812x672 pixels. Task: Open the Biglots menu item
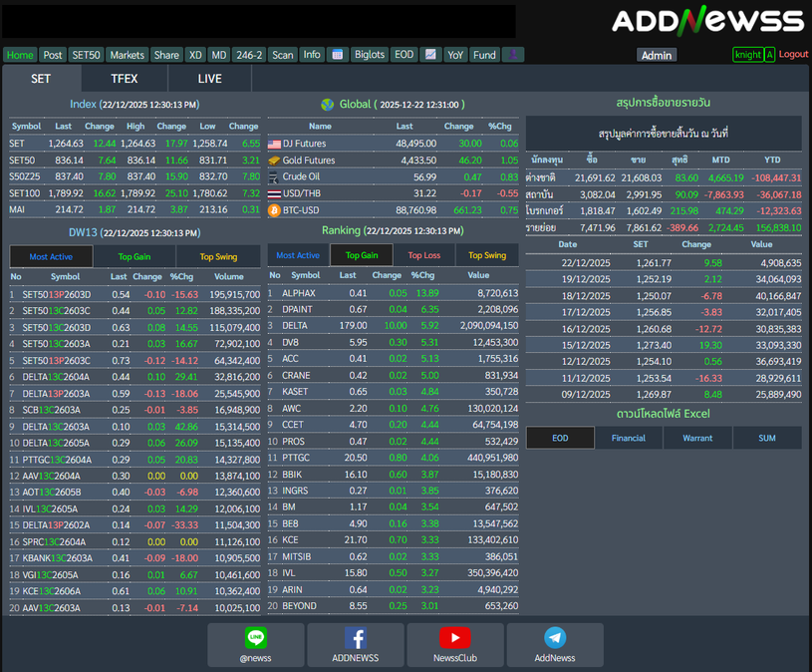click(x=370, y=55)
